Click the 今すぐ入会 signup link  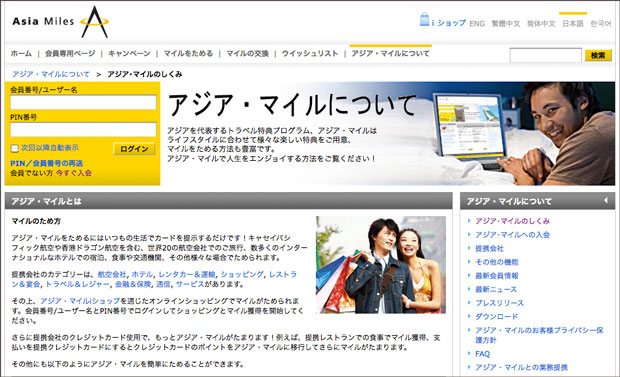[74, 173]
